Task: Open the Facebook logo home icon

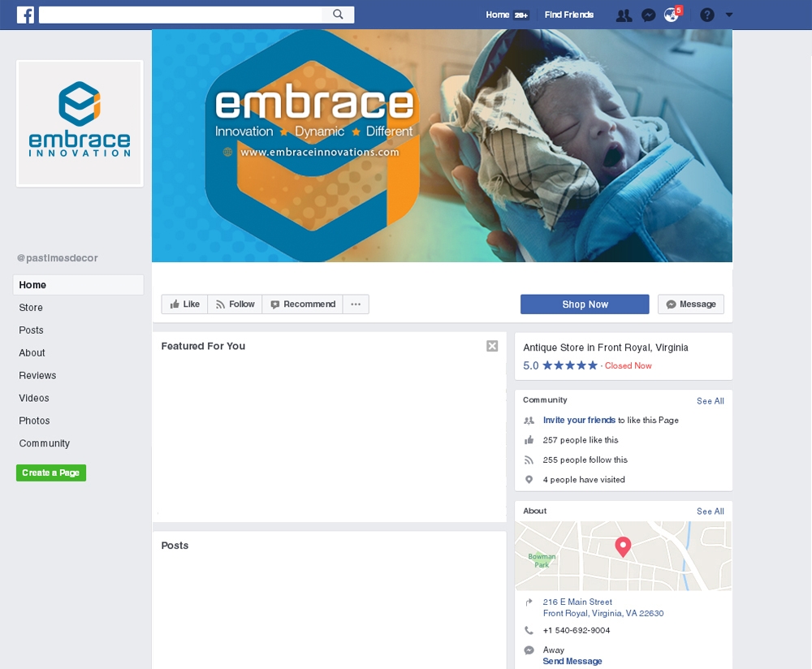Action: coord(25,15)
